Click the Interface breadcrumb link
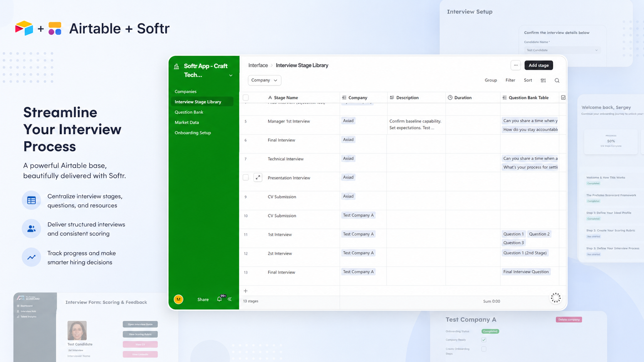Image resolution: width=644 pixels, height=362 pixels. pyautogui.click(x=258, y=65)
